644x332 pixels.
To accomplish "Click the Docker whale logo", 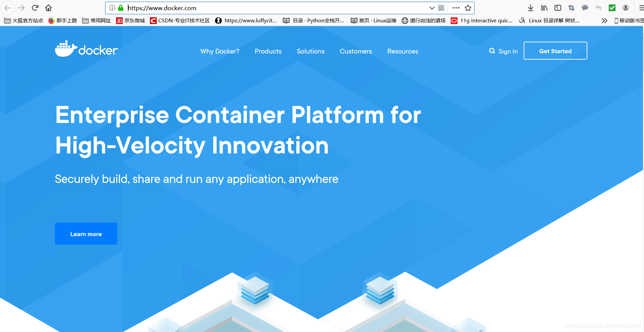I will [x=86, y=49].
